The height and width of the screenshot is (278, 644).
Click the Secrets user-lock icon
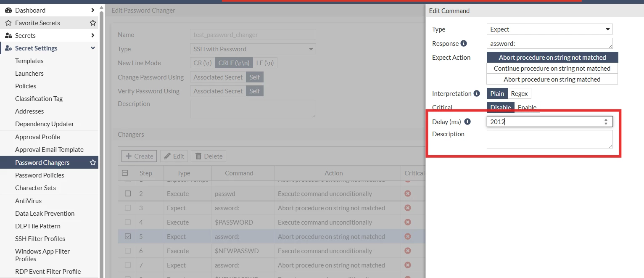[x=8, y=35]
